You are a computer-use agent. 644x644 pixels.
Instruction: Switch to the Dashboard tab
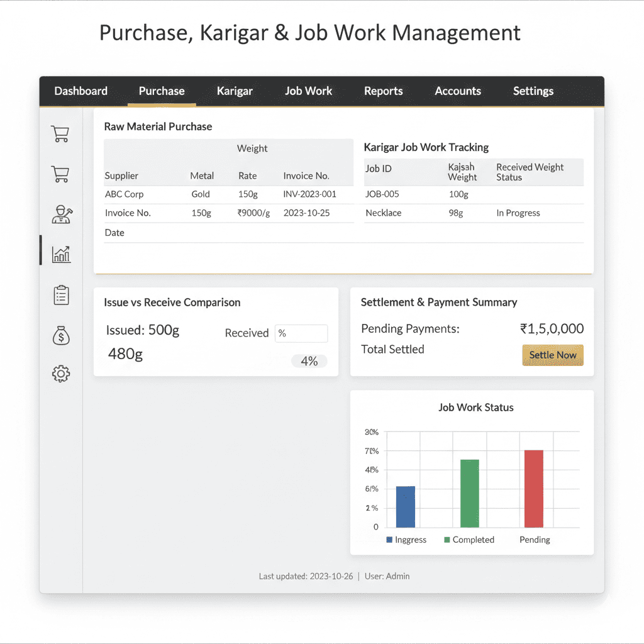[x=81, y=91]
